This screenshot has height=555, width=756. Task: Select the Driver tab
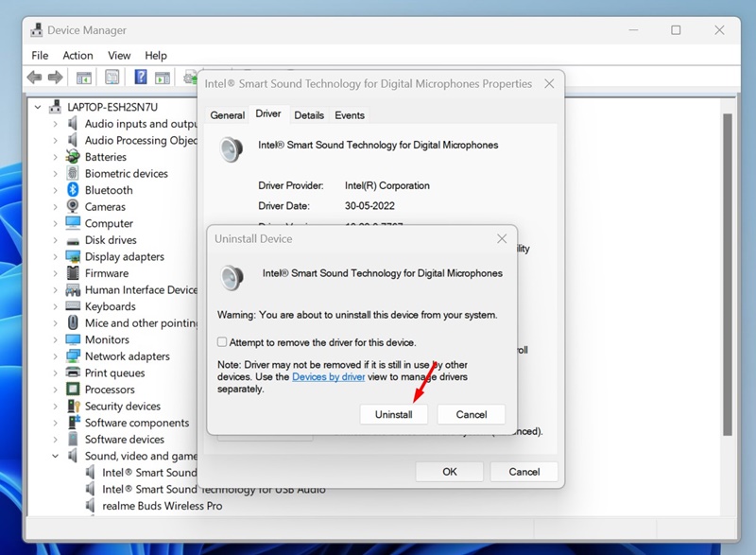(268, 113)
